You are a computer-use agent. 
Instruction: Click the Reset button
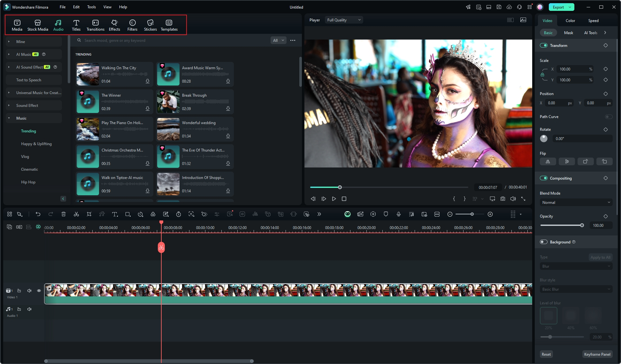pos(546,354)
